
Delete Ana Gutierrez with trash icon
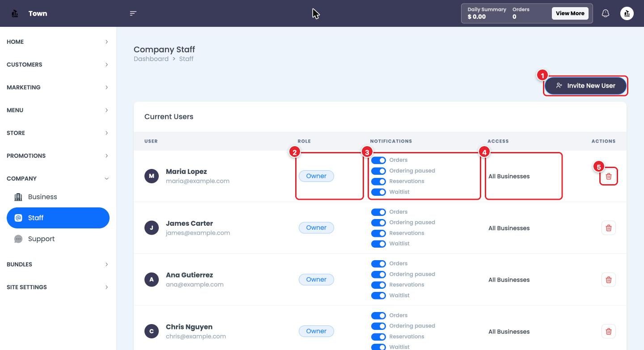[x=609, y=280]
